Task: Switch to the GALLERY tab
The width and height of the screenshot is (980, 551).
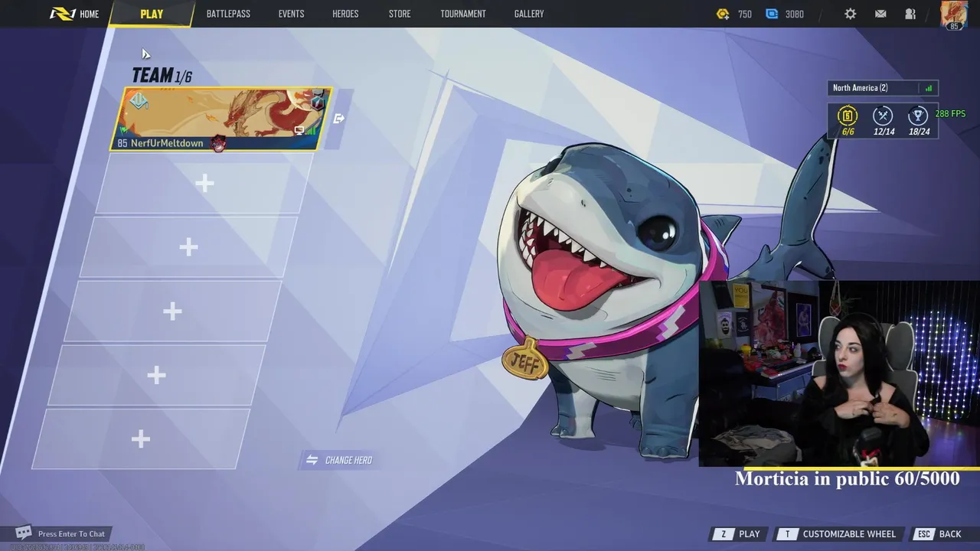Action: tap(529, 14)
